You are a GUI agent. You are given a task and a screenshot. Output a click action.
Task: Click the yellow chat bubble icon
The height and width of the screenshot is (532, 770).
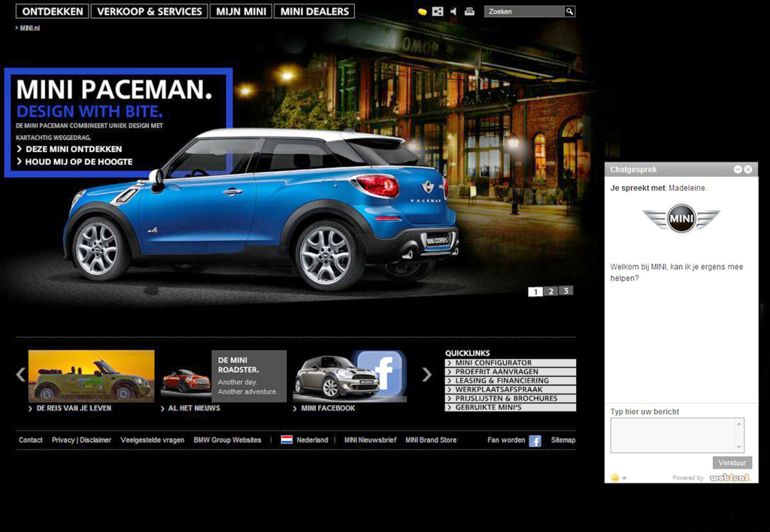click(x=423, y=12)
